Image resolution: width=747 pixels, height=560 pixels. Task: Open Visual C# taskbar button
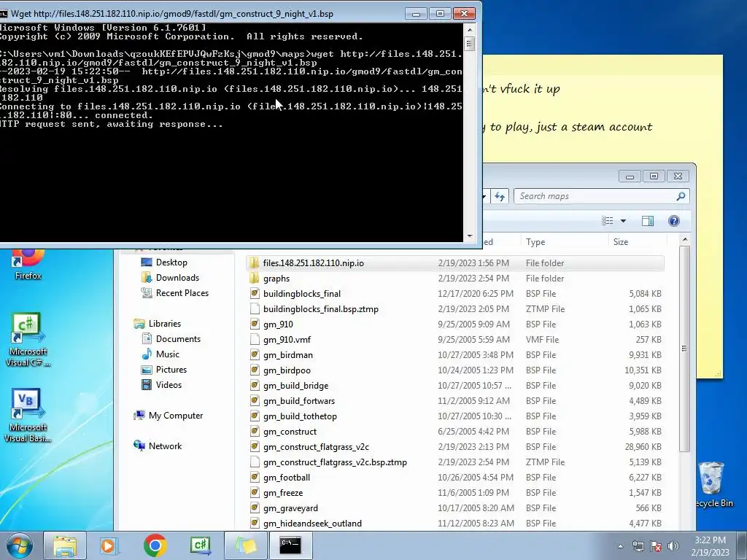click(x=200, y=545)
